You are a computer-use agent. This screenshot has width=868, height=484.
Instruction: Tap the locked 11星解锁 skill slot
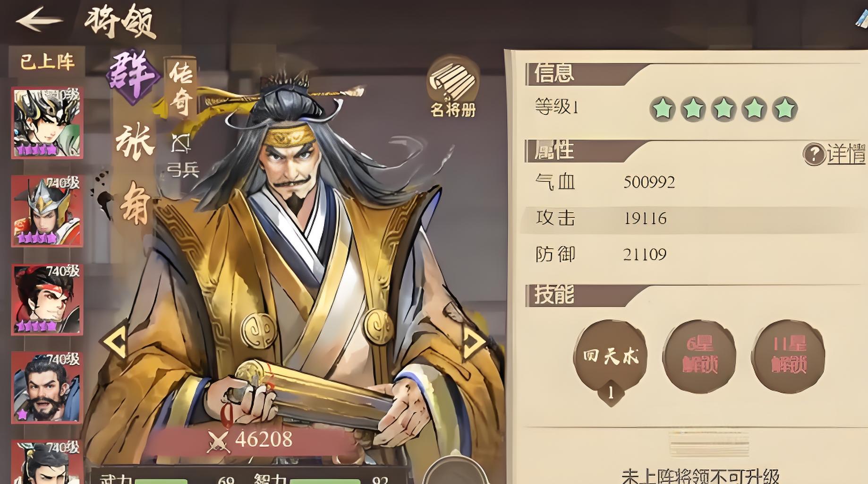[788, 356]
